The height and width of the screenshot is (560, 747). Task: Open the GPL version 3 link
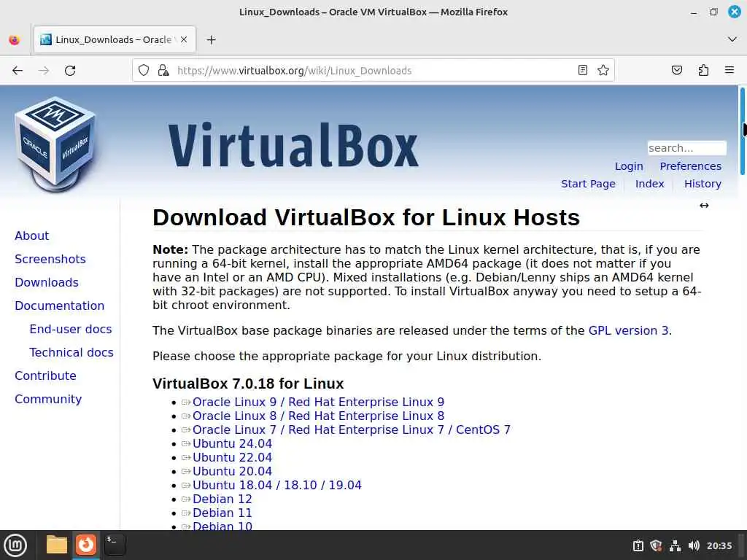(628, 330)
